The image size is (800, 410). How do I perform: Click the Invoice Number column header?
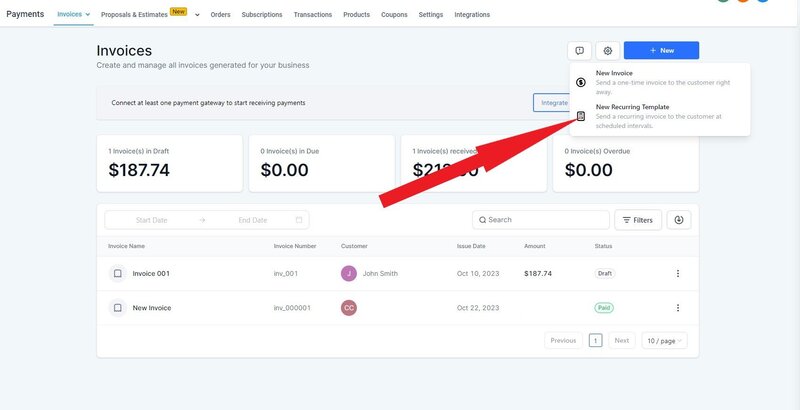(295, 246)
